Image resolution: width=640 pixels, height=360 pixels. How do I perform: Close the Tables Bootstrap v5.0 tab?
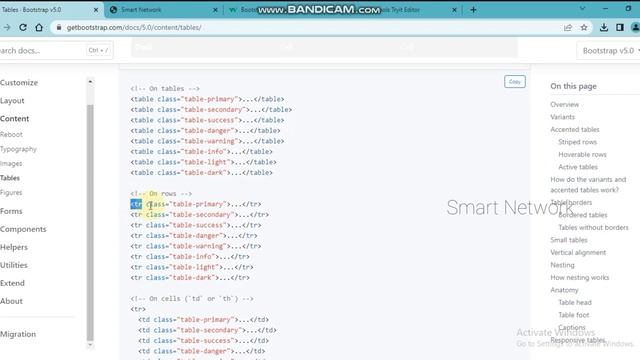[96, 9]
